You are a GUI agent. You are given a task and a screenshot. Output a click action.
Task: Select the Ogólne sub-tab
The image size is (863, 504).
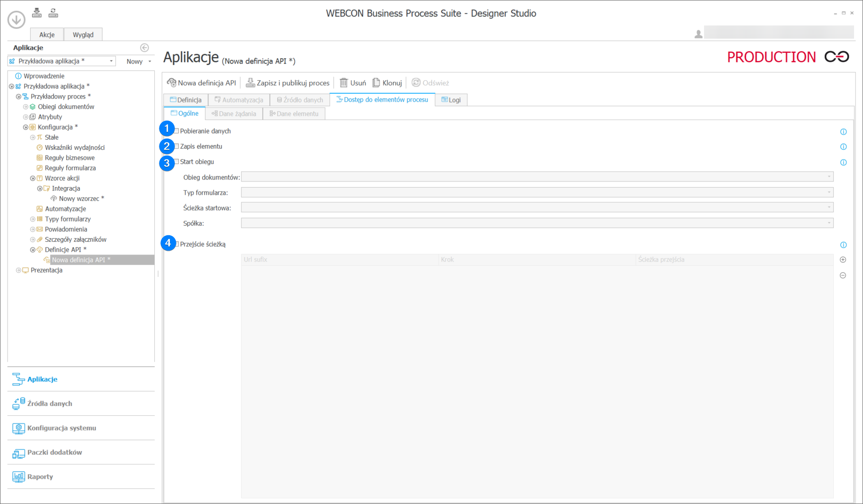[184, 114]
